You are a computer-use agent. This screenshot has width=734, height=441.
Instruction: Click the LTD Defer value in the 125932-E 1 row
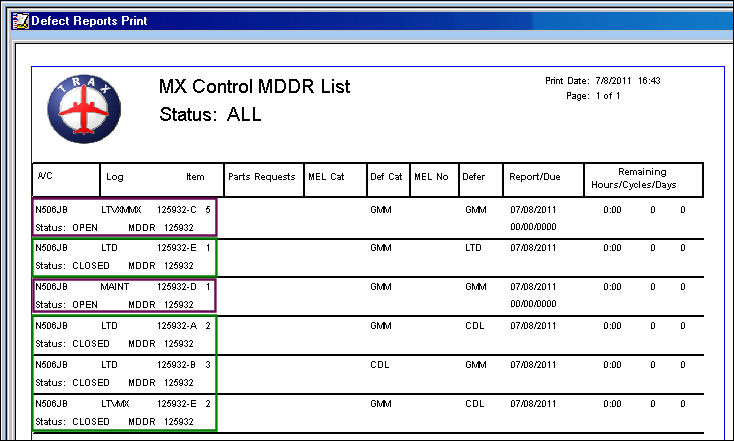tap(473, 248)
